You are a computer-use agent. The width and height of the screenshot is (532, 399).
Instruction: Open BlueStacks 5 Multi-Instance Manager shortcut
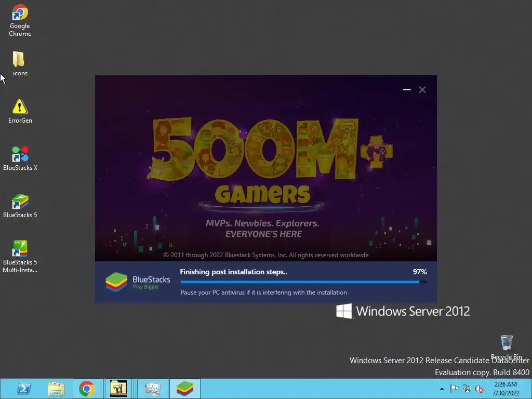[x=20, y=257]
